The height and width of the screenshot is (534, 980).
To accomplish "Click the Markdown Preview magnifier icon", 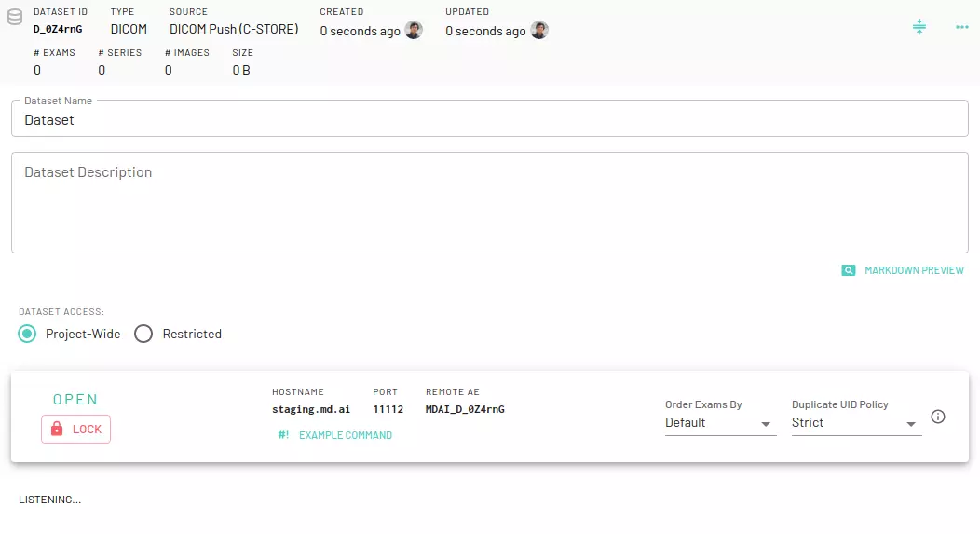I will pyautogui.click(x=848, y=270).
